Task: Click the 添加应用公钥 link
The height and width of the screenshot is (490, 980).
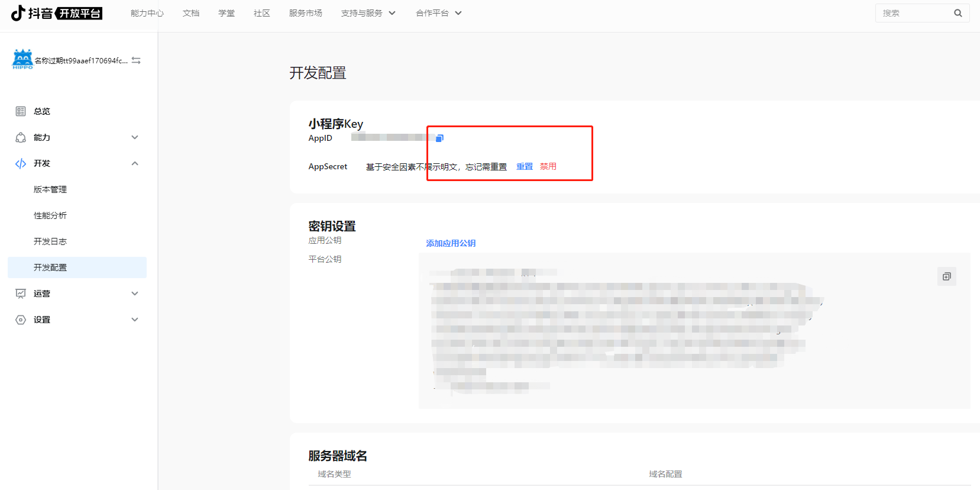Action: (451, 243)
